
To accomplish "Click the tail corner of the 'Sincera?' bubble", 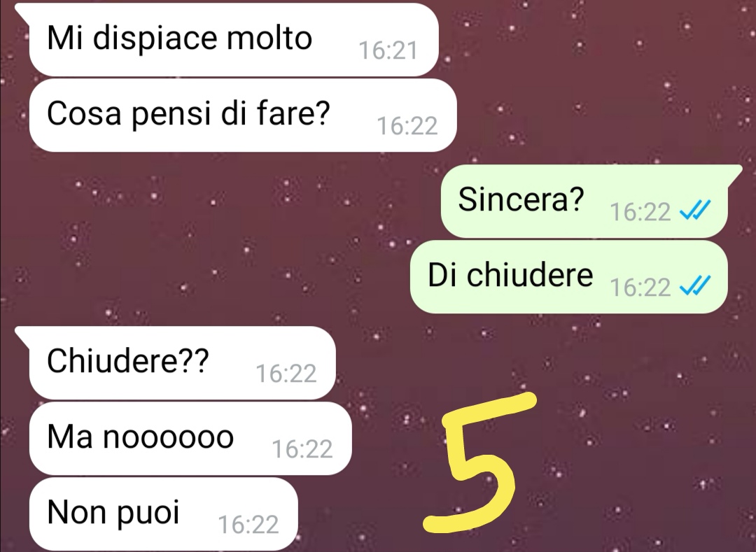I will point(734,171).
